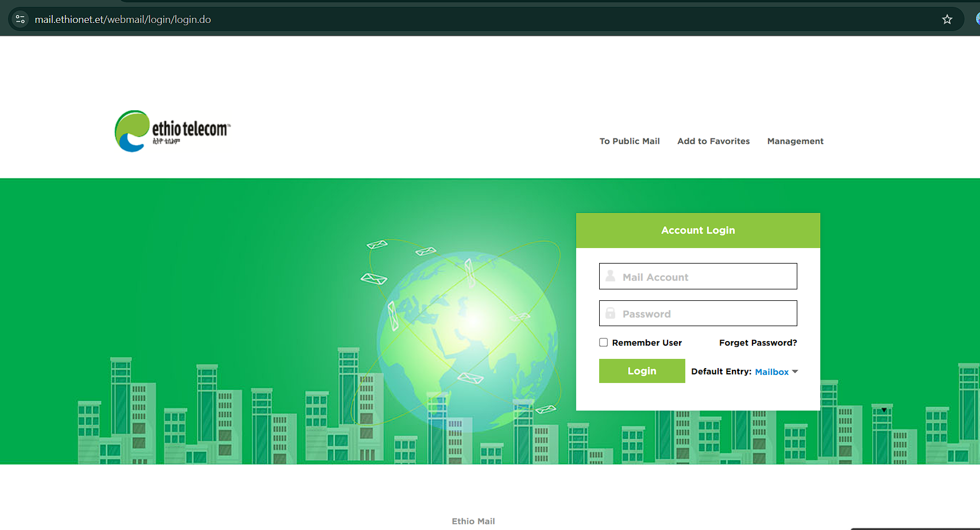Image resolution: width=980 pixels, height=530 pixels.
Task: Click the Remember User label text
Action: pyautogui.click(x=647, y=343)
